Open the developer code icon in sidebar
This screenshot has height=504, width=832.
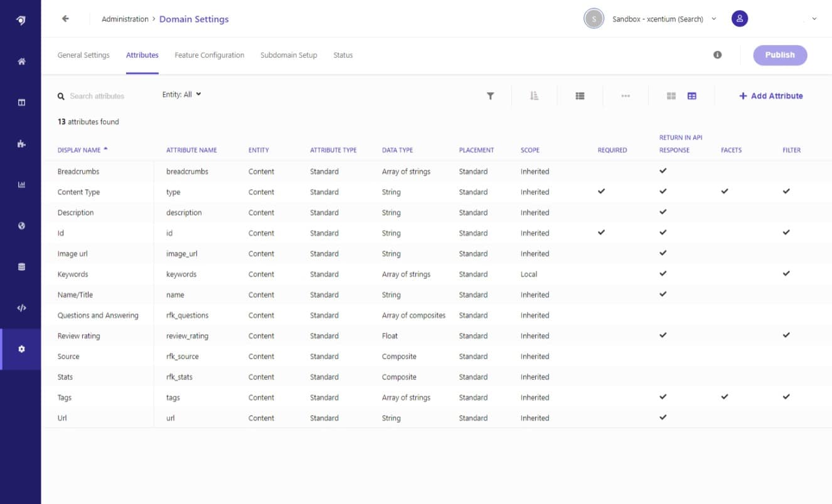[21, 308]
